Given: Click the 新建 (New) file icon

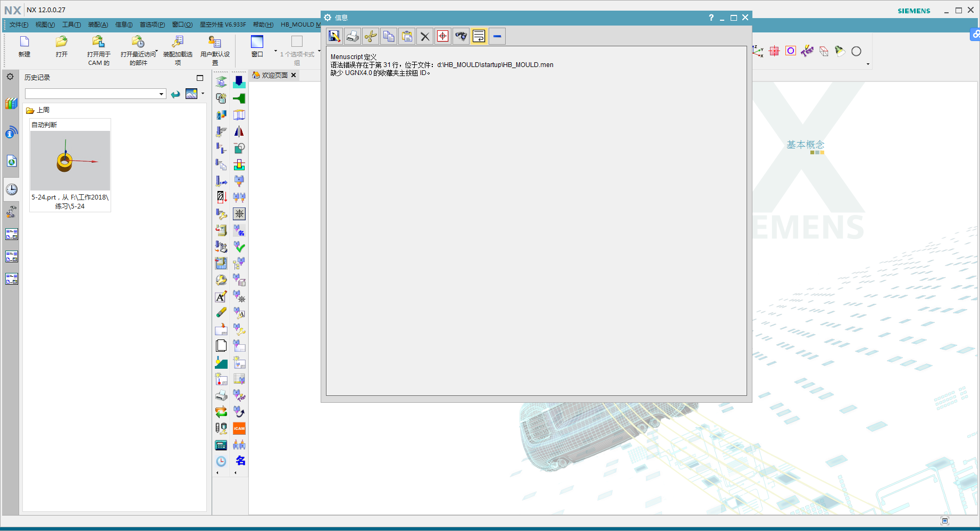Looking at the screenshot, I should tap(24, 42).
